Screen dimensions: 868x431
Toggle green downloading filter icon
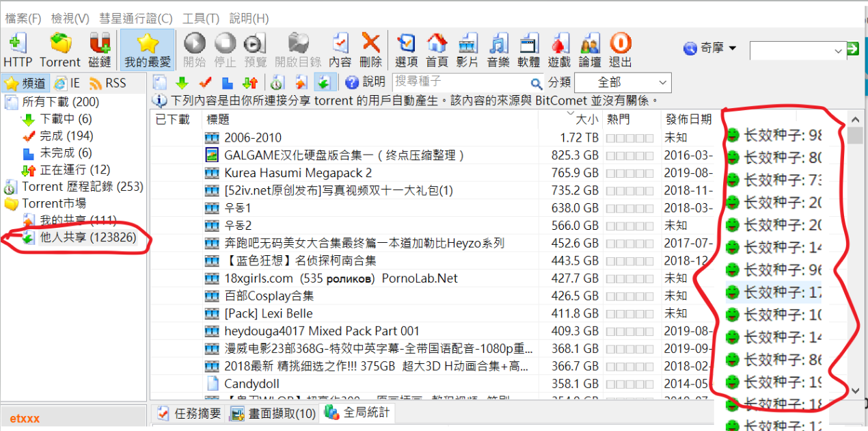click(181, 83)
